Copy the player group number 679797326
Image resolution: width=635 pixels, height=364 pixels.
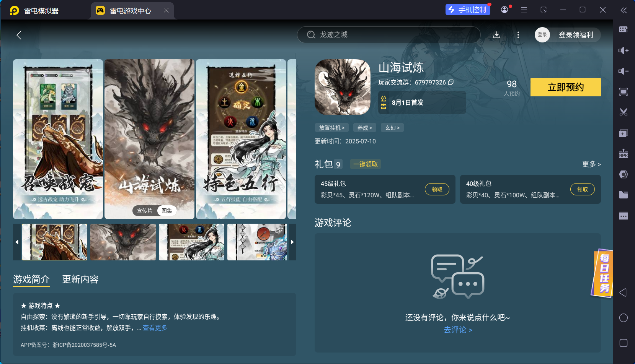(x=451, y=82)
